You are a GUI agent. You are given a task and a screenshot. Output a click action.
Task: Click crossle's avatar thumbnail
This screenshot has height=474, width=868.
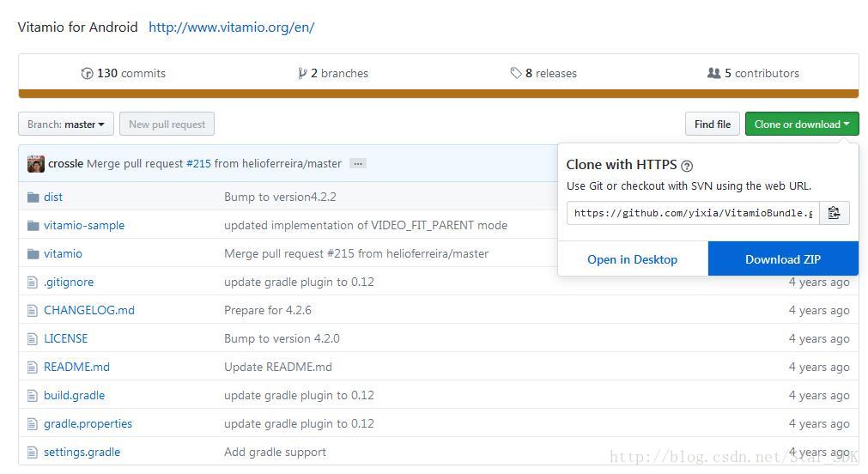pyautogui.click(x=35, y=164)
